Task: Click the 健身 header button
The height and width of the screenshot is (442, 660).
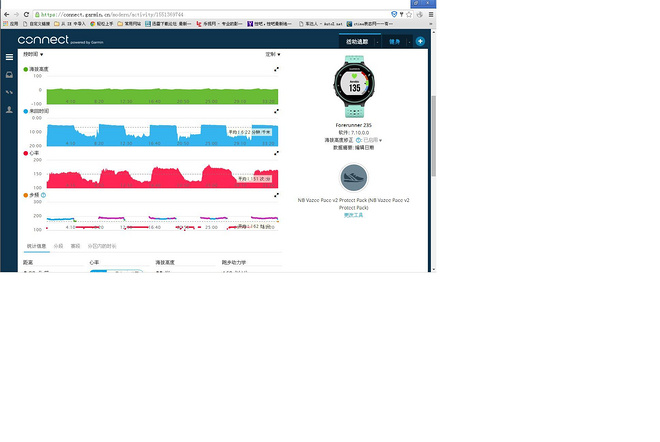Action: pos(394,41)
